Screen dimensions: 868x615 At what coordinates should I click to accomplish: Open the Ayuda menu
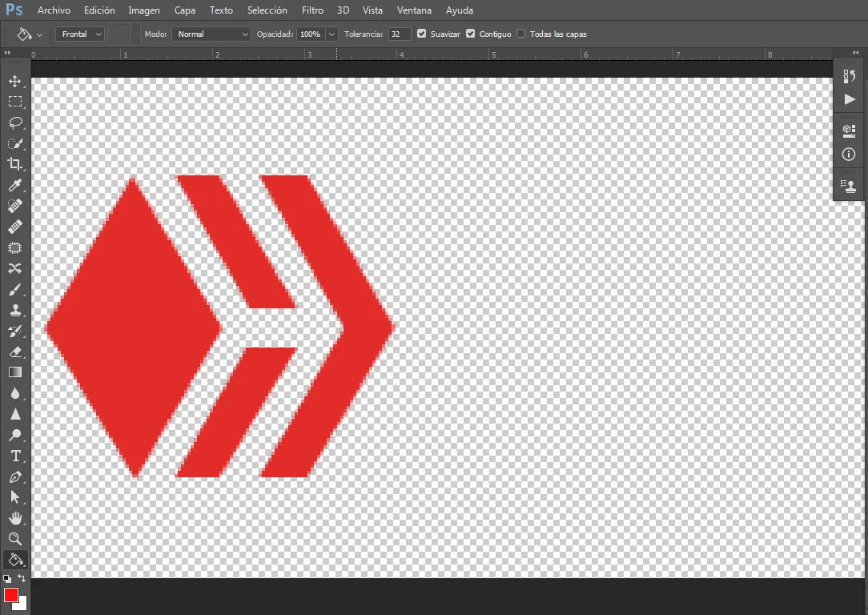pyautogui.click(x=459, y=10)
